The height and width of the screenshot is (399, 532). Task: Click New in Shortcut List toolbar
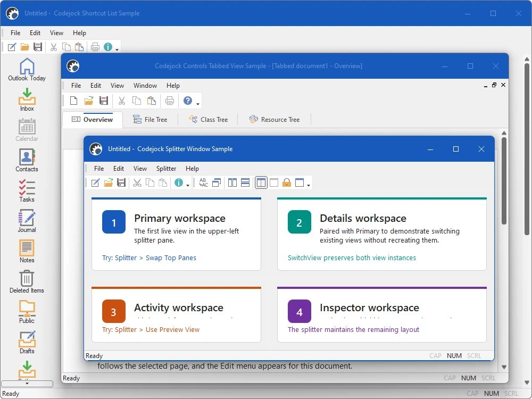tap(12, 47)
